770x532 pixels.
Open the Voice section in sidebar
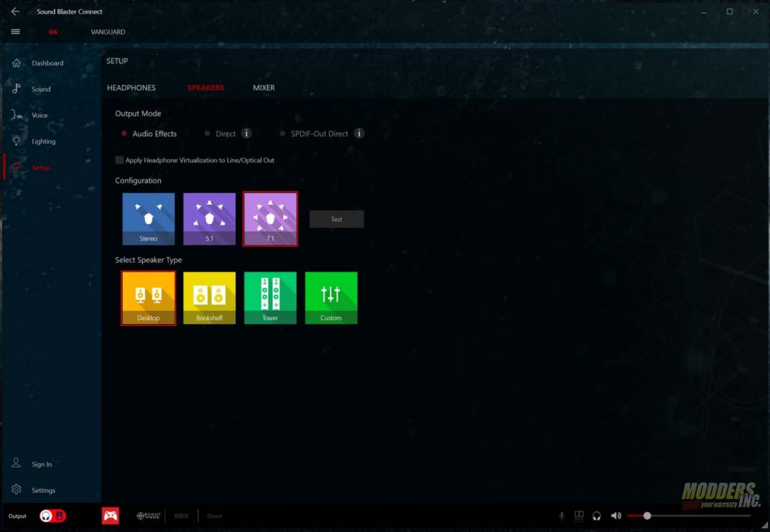point(40,115)
